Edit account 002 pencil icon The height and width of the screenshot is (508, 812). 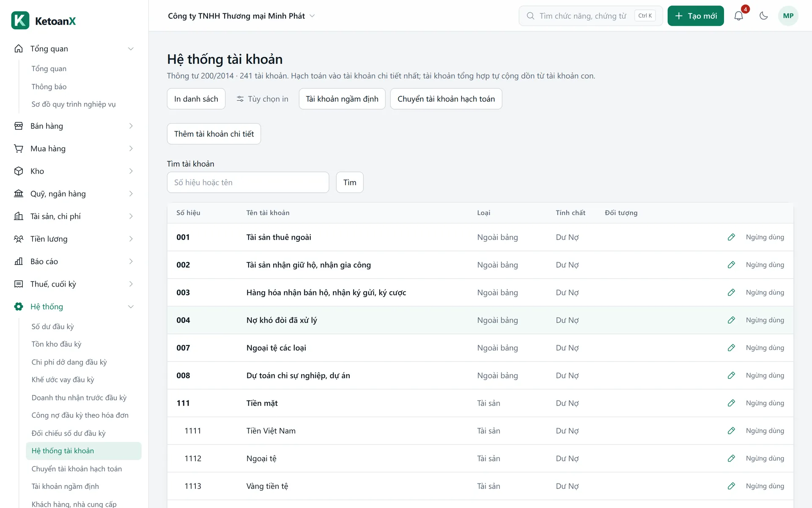pyautogui.click(x=731, y=265)
